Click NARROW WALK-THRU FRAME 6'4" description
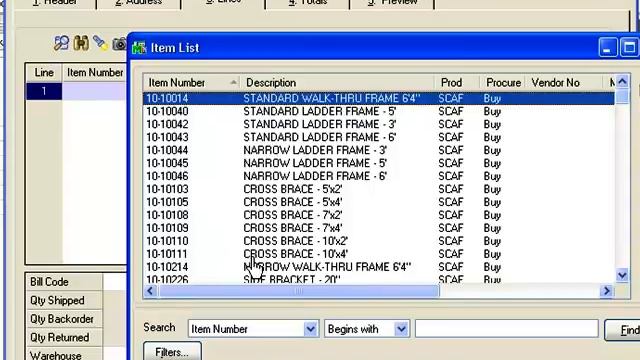The image size is (640, 360). [327, 267]
